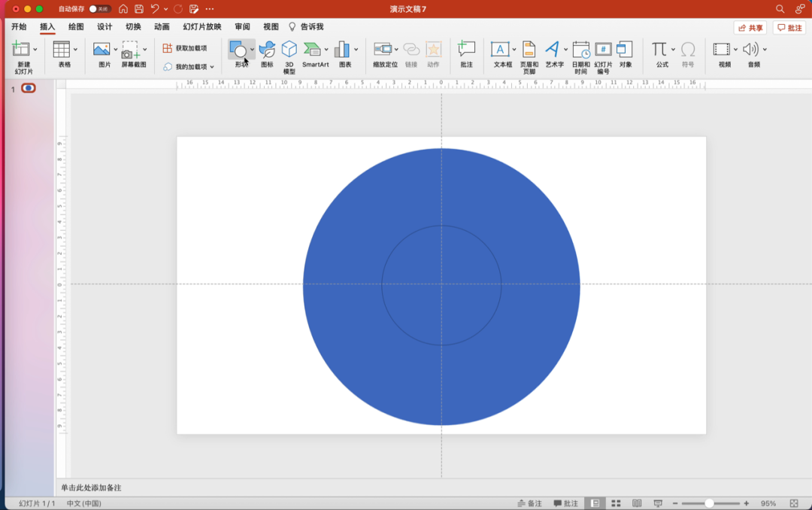
Task: Start slideshow from status bar icon
Action: (x=658, y=503)
